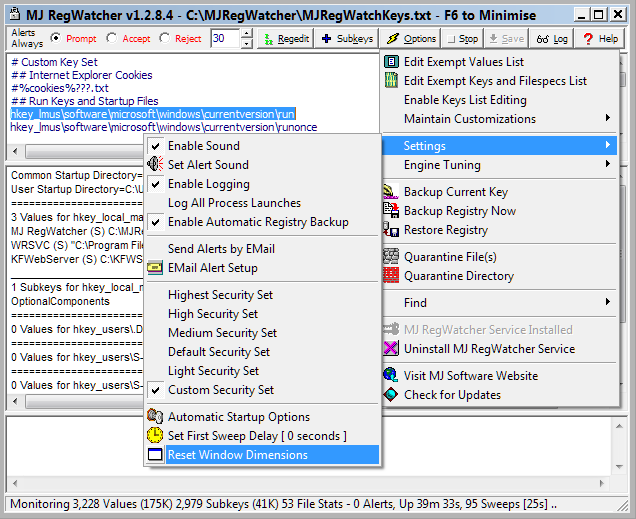This screenshot has width=636, height=519.
Task: Click the 'KFWebServer (S)' value line
Action: coord(77,259)
